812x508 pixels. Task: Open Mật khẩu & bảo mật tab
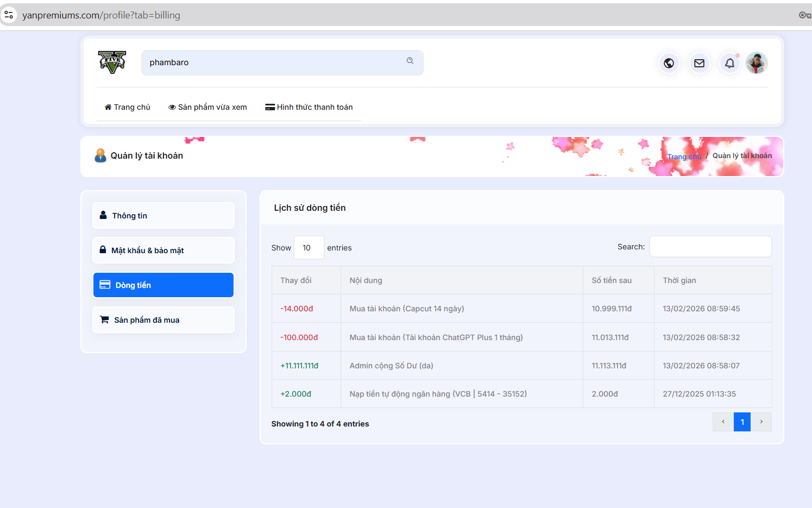click(x=163, y=250)
